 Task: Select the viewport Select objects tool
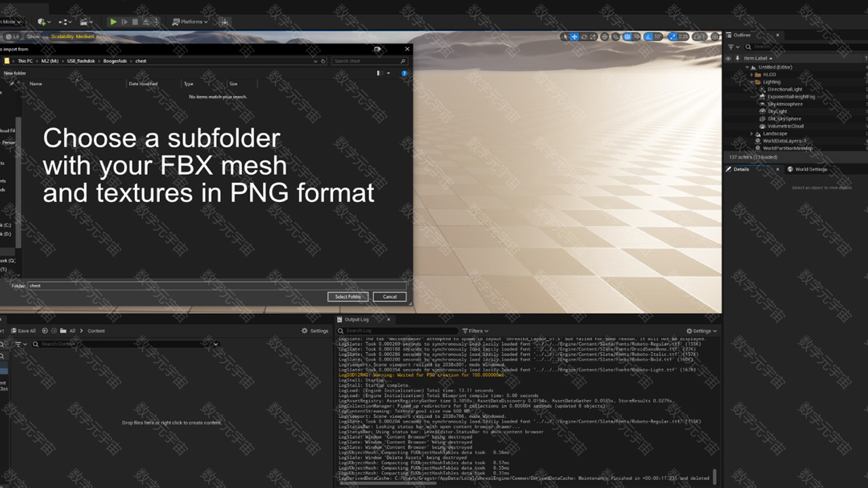565,37
